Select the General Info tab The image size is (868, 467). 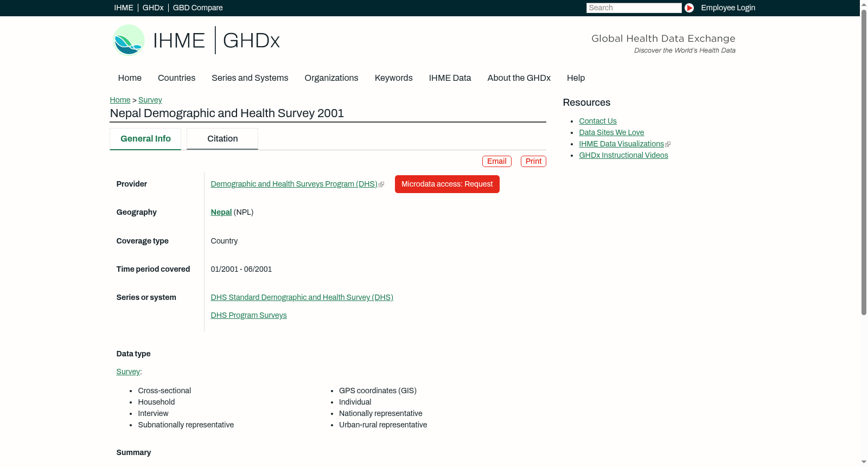coord(145,139)
